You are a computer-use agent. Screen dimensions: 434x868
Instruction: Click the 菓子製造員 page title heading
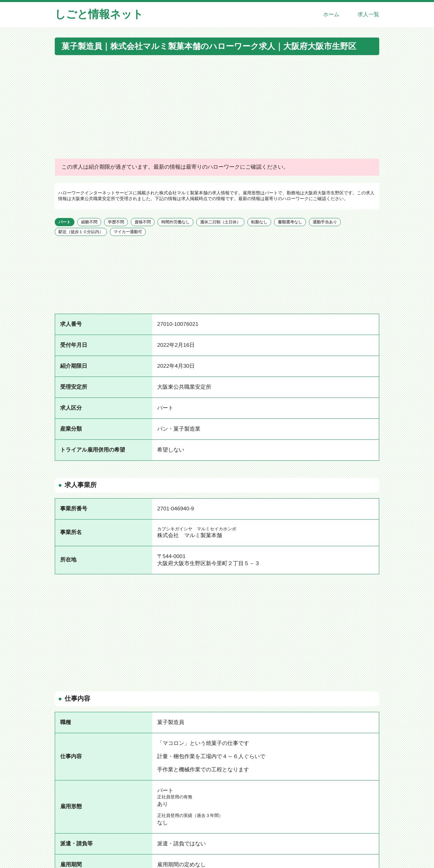click(217, 46)
